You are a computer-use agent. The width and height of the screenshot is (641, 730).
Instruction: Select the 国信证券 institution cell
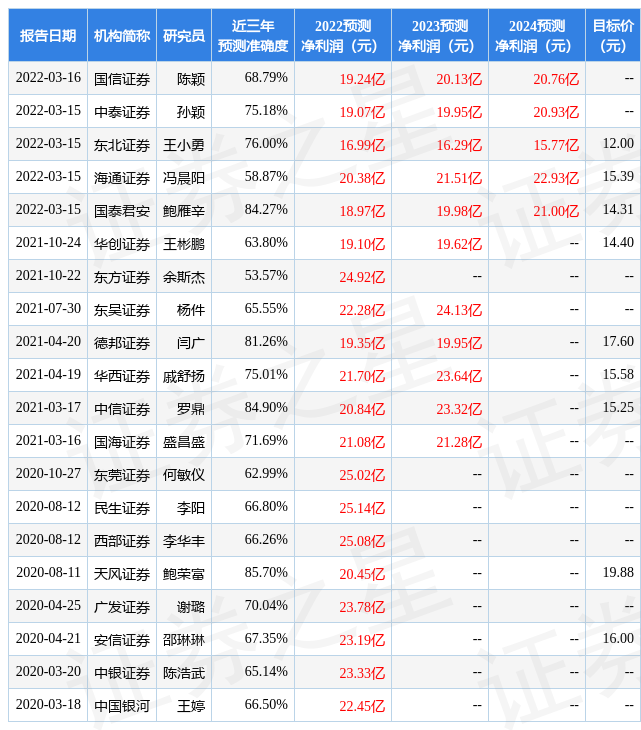point(122,79)
